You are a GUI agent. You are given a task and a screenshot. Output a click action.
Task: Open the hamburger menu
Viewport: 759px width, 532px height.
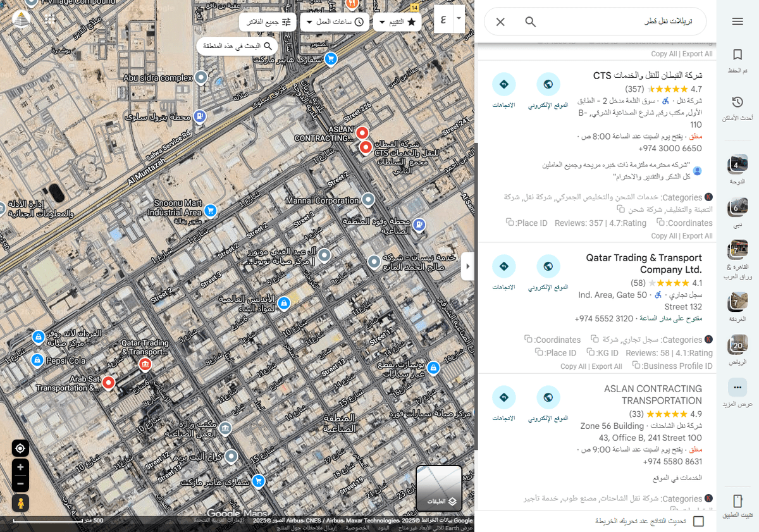click(739, 21)
